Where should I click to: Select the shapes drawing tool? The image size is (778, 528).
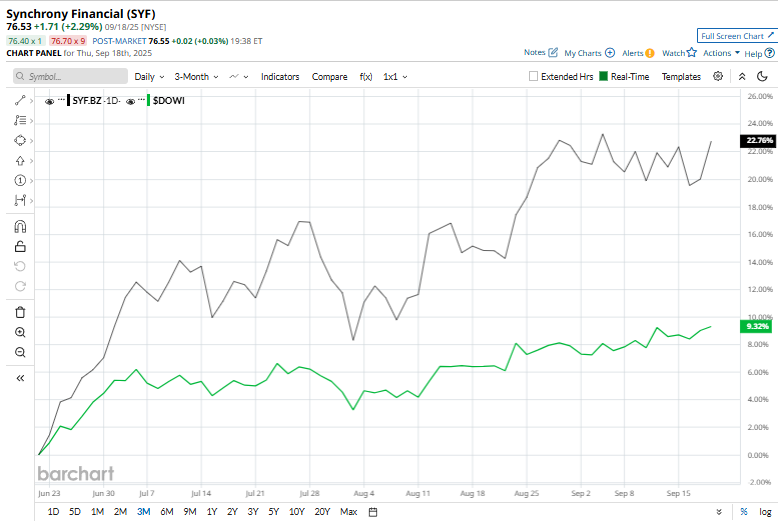20,140
